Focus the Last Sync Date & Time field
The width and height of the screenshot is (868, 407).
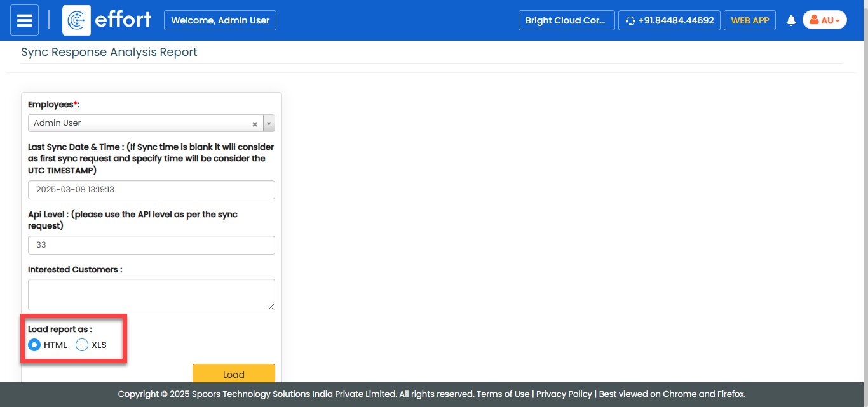[x=151, y=190]
